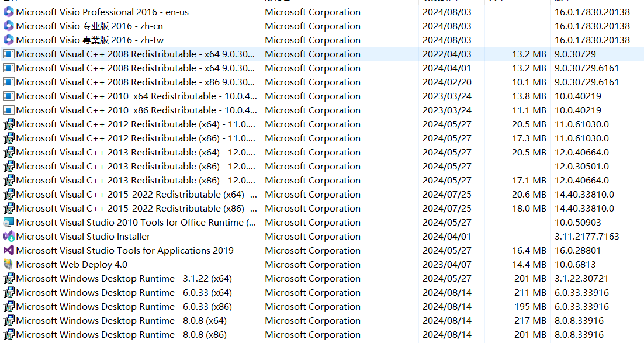644x343 pixels.
Task: Click the Visual C++ 2010 x86 row icon
Action: pos(9,110)
